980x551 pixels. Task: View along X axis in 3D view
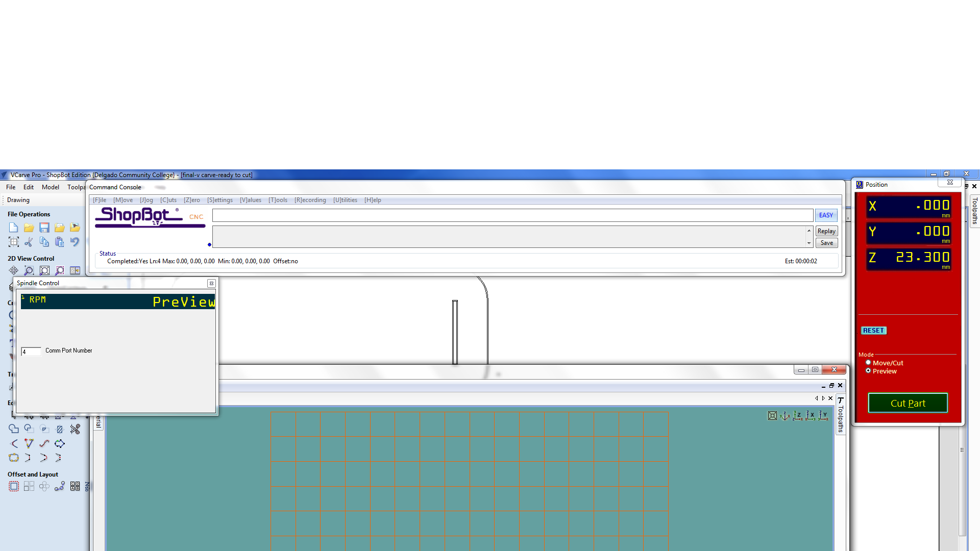(811, 416)
